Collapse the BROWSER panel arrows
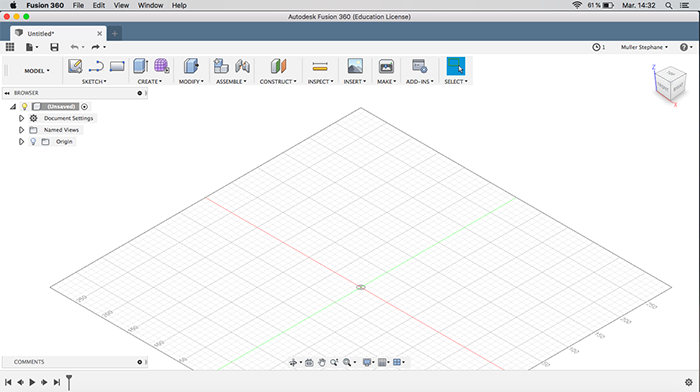This screenshot has height=392, width=700. tap(7, 93)
